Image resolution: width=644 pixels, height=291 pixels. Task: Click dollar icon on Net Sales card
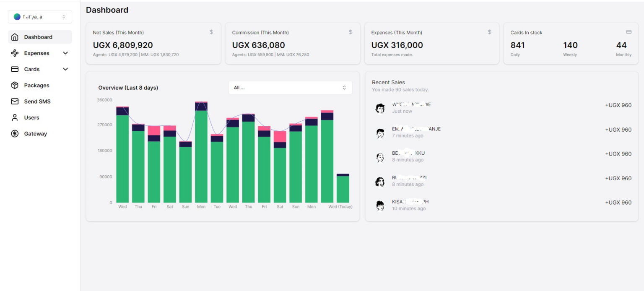pos(211,32)
